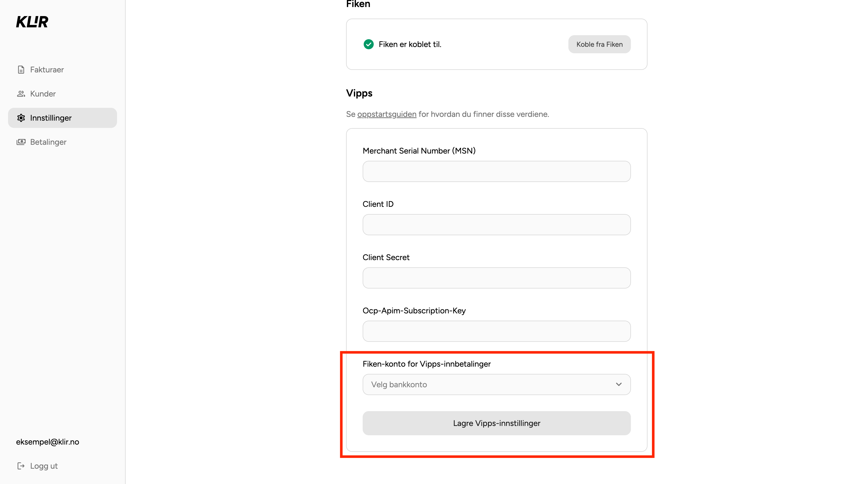Click the 'Merchant Serial Number (MSN)' label
This screenshot has height=484, width=868.
(x=419, y=151)
